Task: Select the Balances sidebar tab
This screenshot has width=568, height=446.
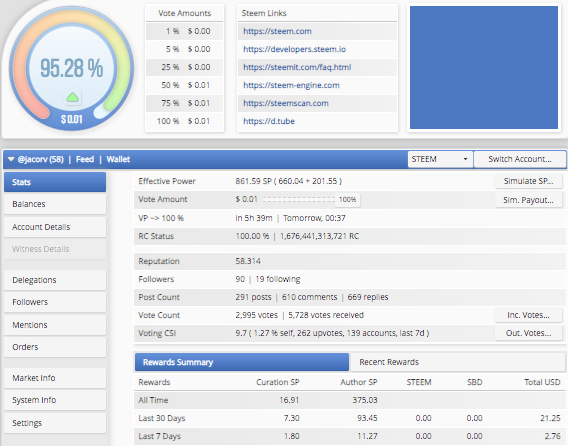Action: coord(55,204)
